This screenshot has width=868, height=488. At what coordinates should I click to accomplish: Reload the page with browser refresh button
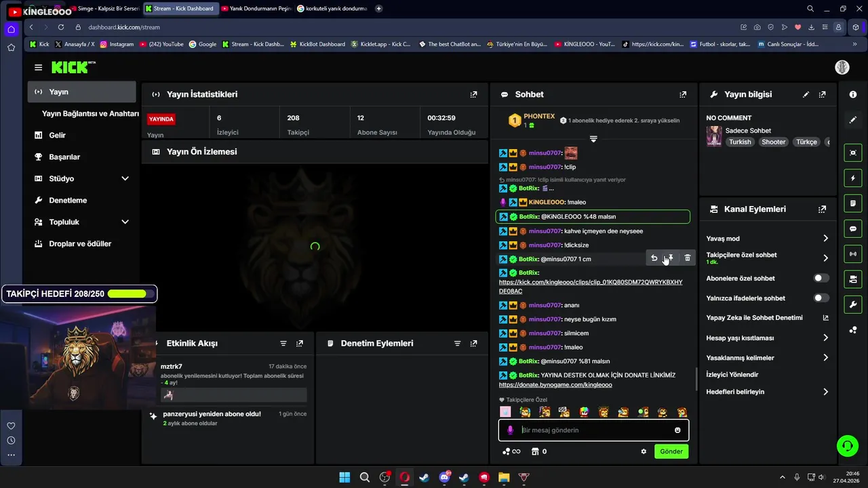click(61, 27)
